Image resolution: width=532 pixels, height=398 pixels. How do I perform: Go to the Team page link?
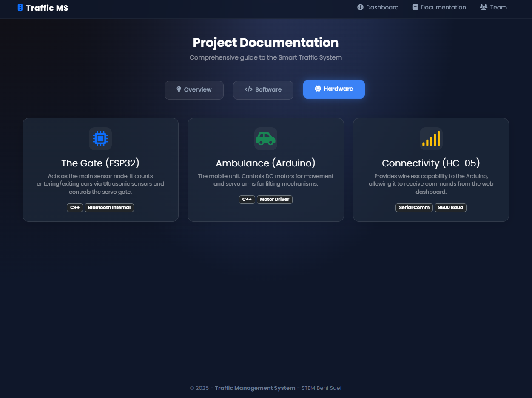pyautogui.click(x=493, y=7)
